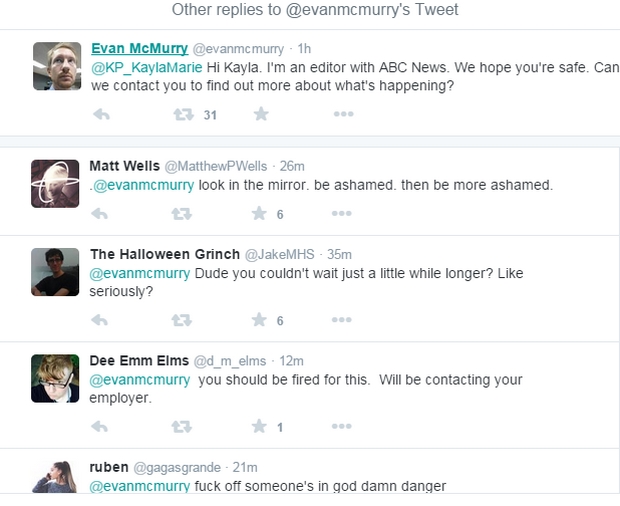The width and height of the screenshot is (620, 506).
Task: Open more options on Evan McMurry's tweet
Action: click(342, 115)
